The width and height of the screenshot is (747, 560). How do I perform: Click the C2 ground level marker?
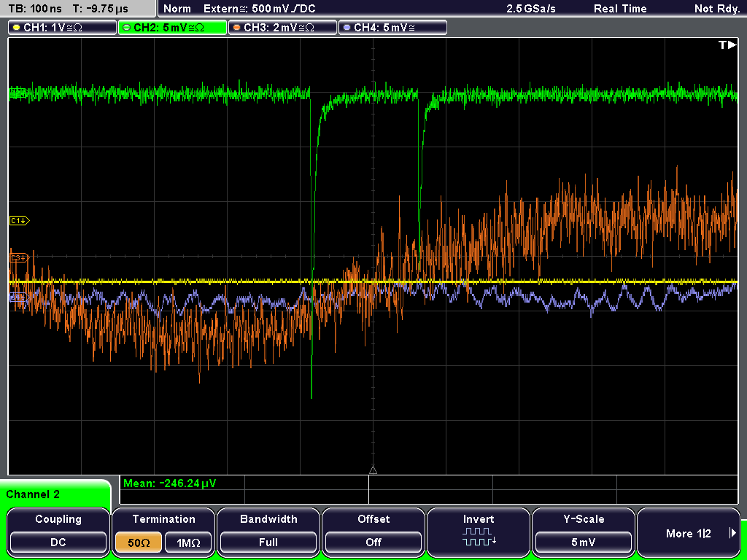(18, 93)
